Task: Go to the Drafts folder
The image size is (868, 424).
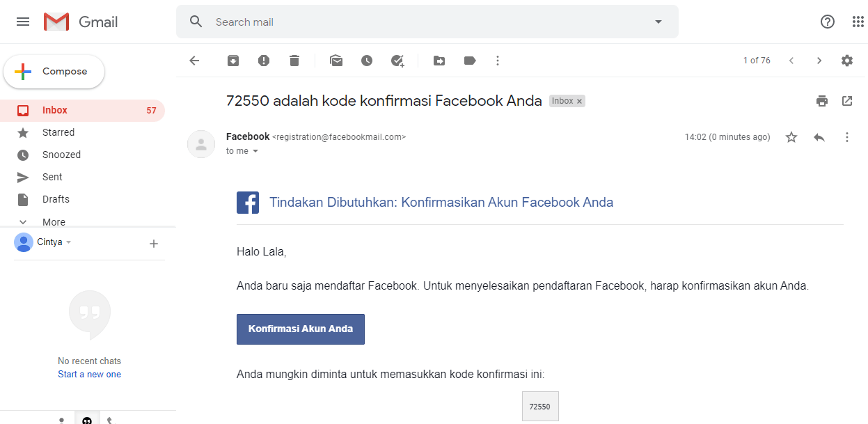Action: (56, 199)
